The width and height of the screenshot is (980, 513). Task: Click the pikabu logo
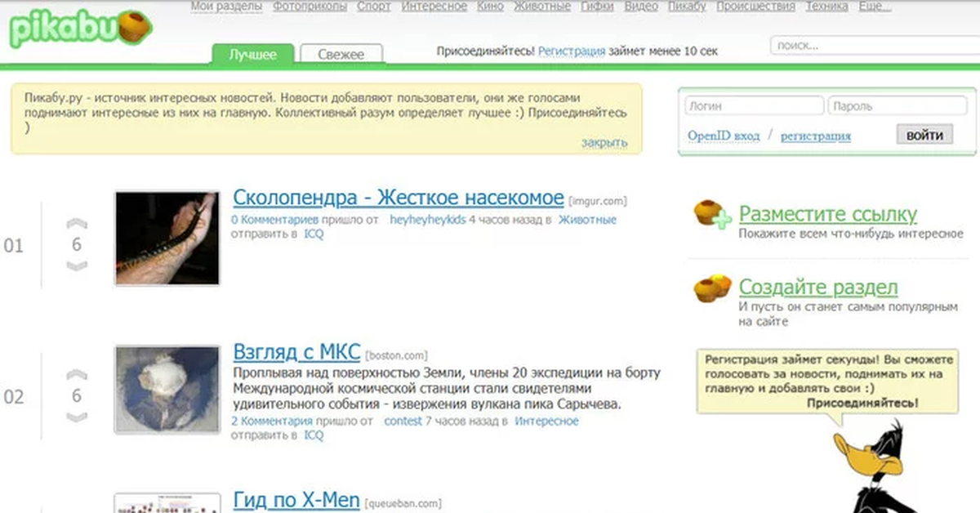[x=82, y=29]
